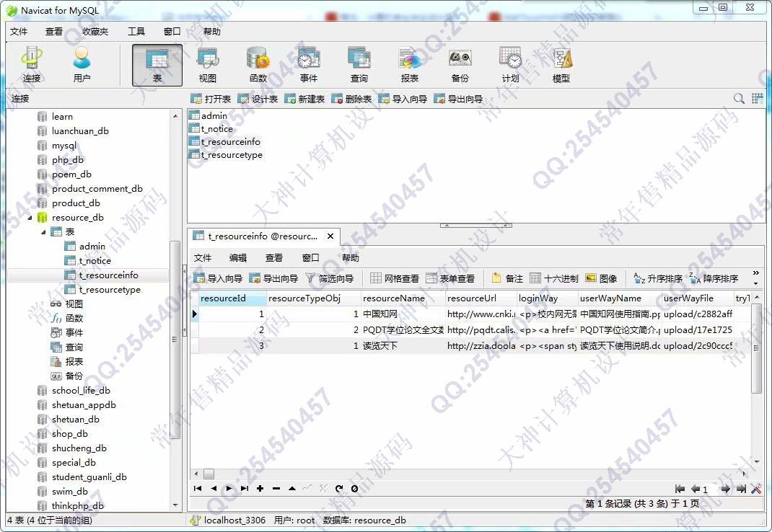Open the 查看 menu in main menu bar
Screen dimensions: 772x532
click(x=54, y=32)
